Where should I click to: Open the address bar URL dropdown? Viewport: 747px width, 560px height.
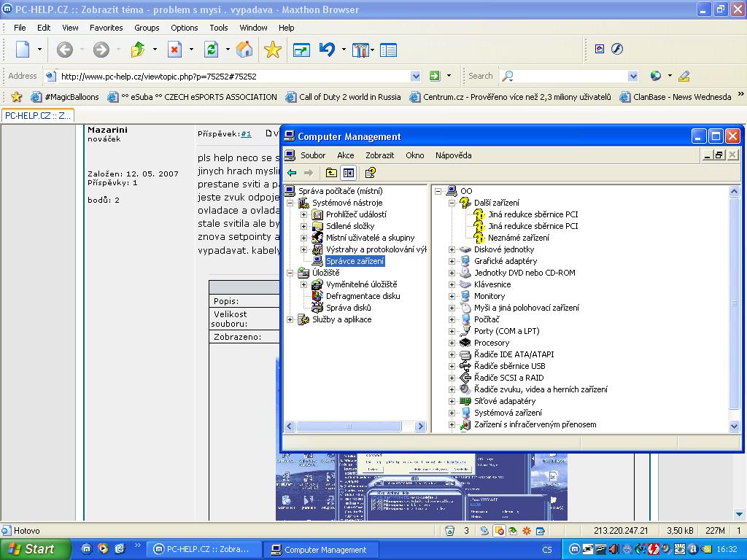[415, 76]
